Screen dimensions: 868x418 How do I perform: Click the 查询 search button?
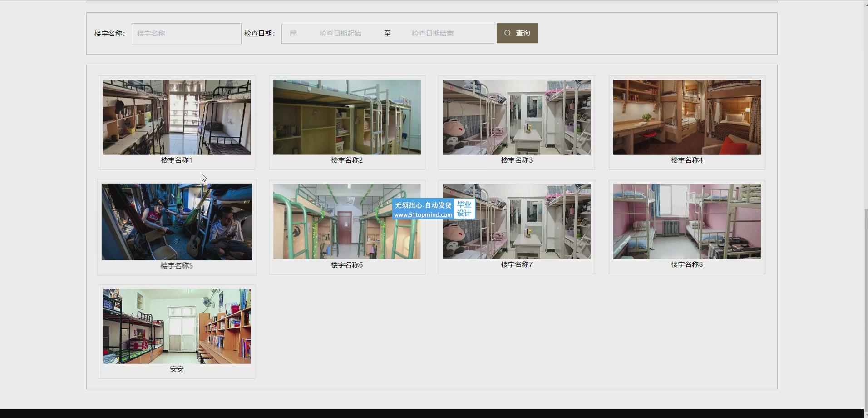tap(517, 33)
